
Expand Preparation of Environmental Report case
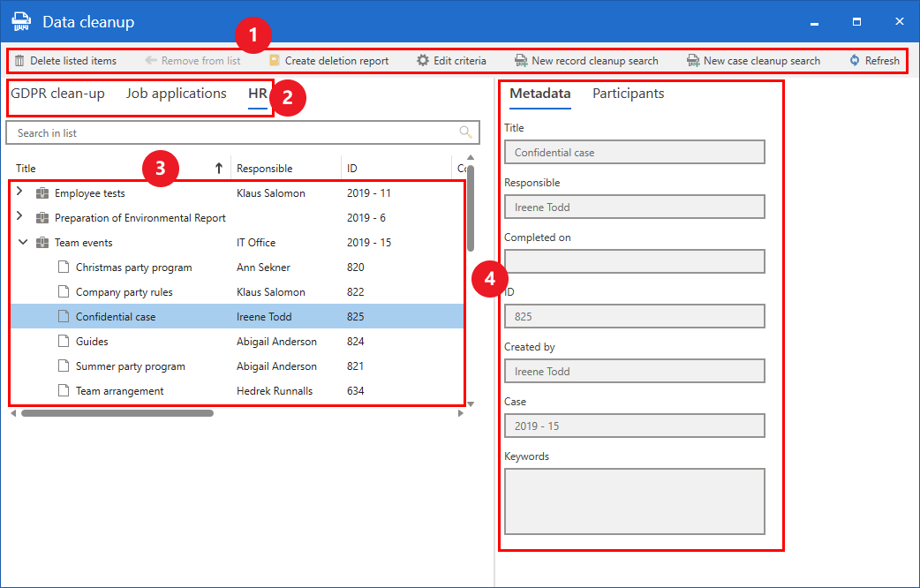[x=19, y=217]
